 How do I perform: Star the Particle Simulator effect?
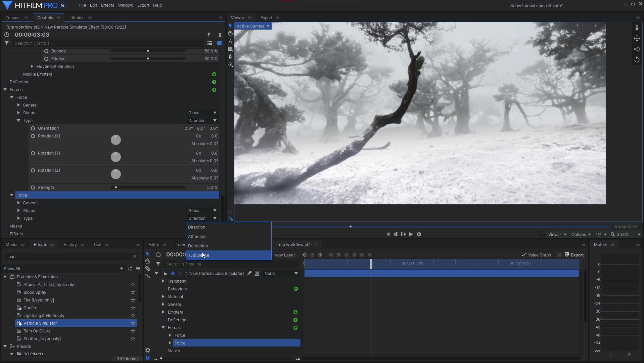(133, 323)
